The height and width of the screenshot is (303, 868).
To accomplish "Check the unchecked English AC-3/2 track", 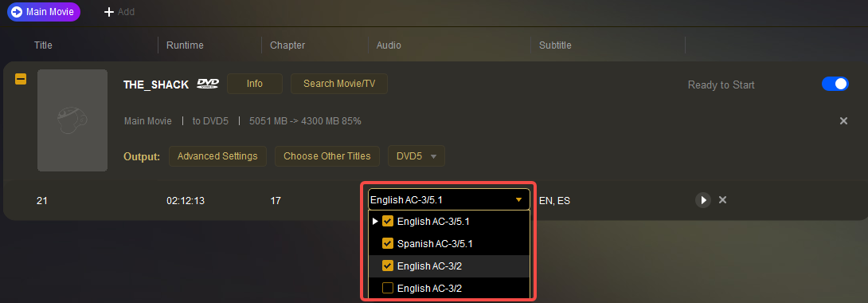I will (388, 288).
